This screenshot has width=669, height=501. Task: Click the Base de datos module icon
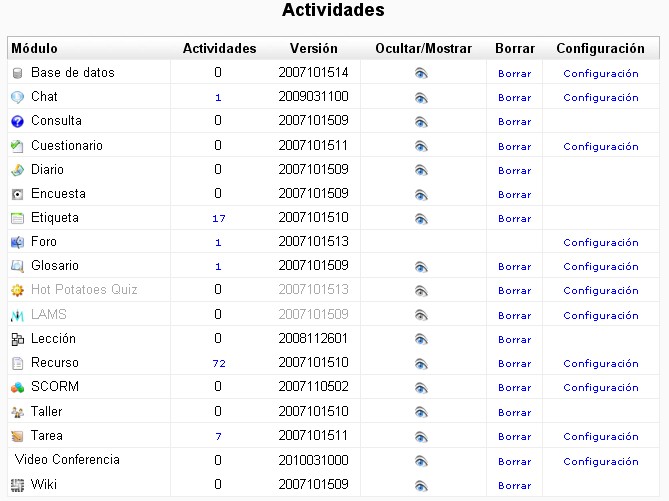click(x=17, y=73)
